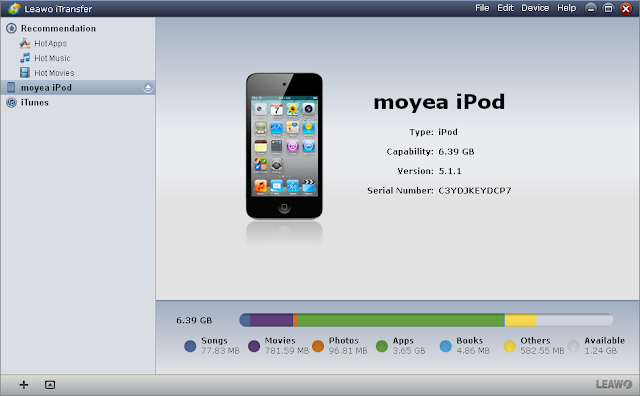Minimize the Leawo iTransfer window
This screenshot has width=640, height=396.
(x=591, y=9)
